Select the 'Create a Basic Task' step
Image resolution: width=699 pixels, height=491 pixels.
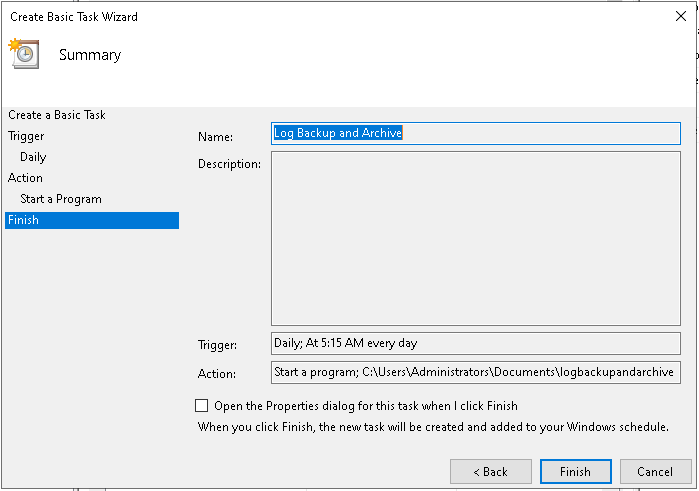click(x=57, y=115)
